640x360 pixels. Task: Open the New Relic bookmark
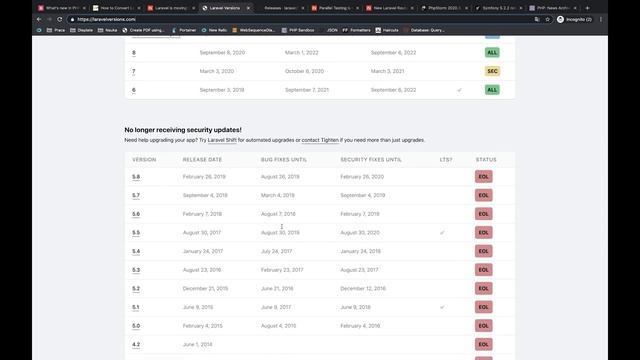pos(214,30)
